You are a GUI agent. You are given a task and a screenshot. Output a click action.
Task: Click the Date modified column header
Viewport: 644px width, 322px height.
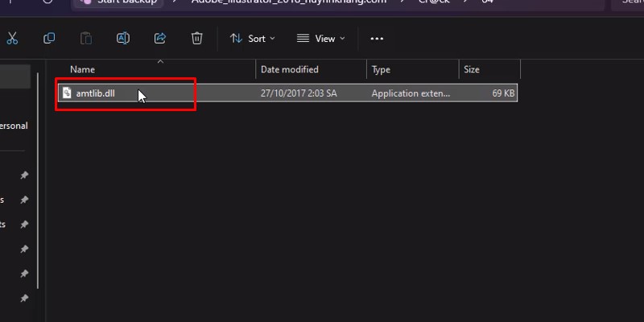point(290,69)
